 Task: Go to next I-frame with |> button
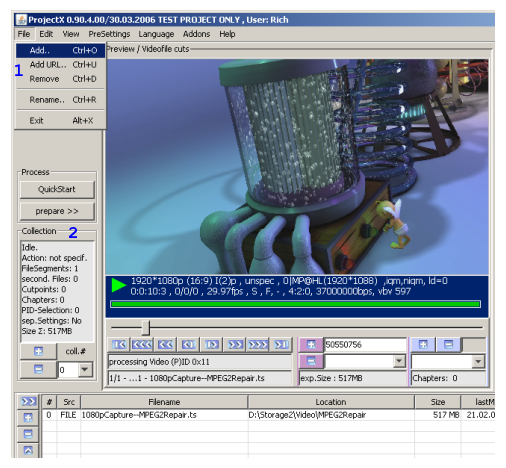[x=212, y=345]
